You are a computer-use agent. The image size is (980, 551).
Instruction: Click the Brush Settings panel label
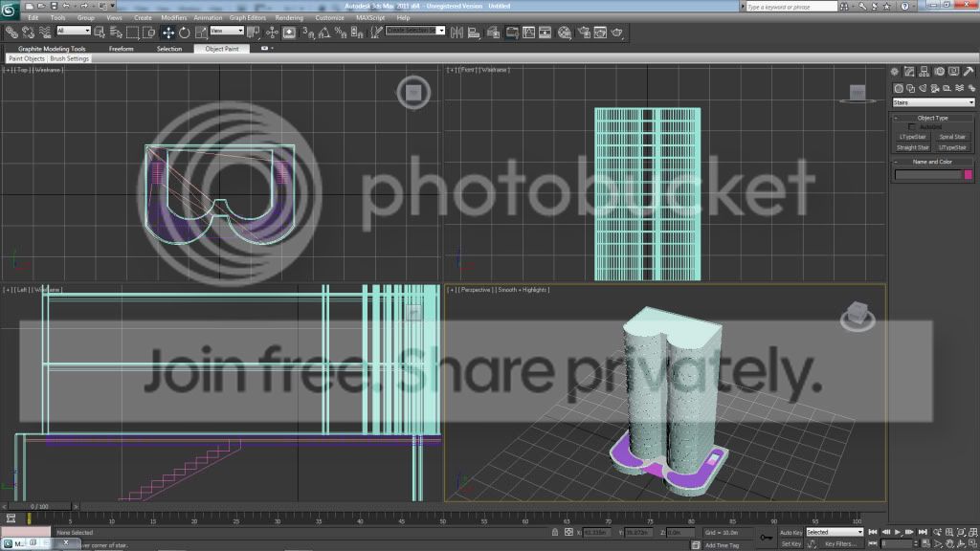point(69,58)
